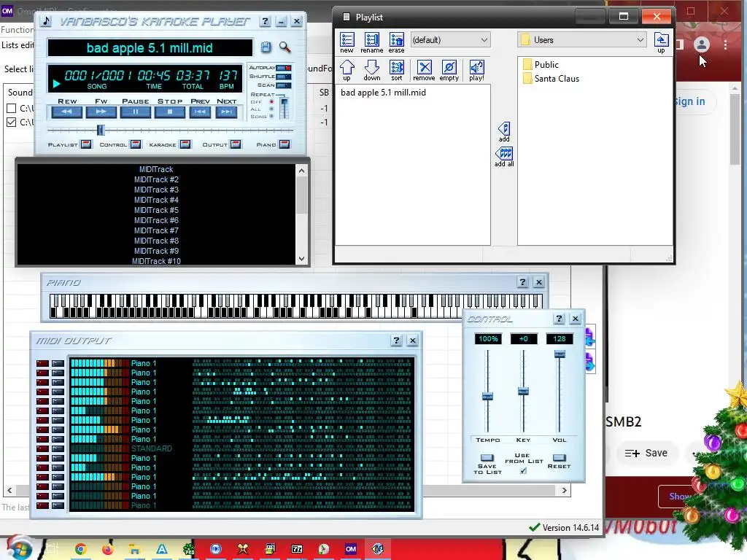
Task: Click the Windows Start orb
Action: (19, 548)
